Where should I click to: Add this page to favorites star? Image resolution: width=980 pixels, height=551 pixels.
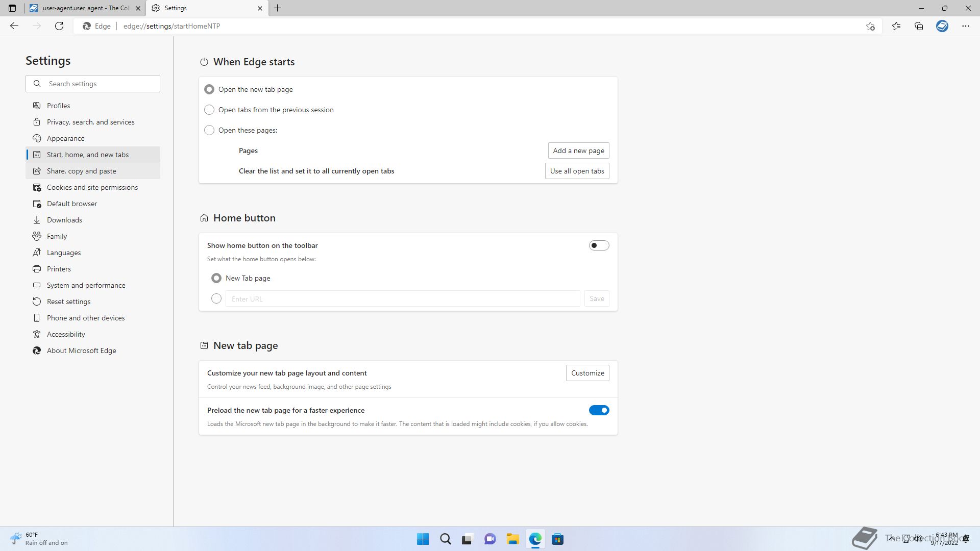[x=870, y=26]
